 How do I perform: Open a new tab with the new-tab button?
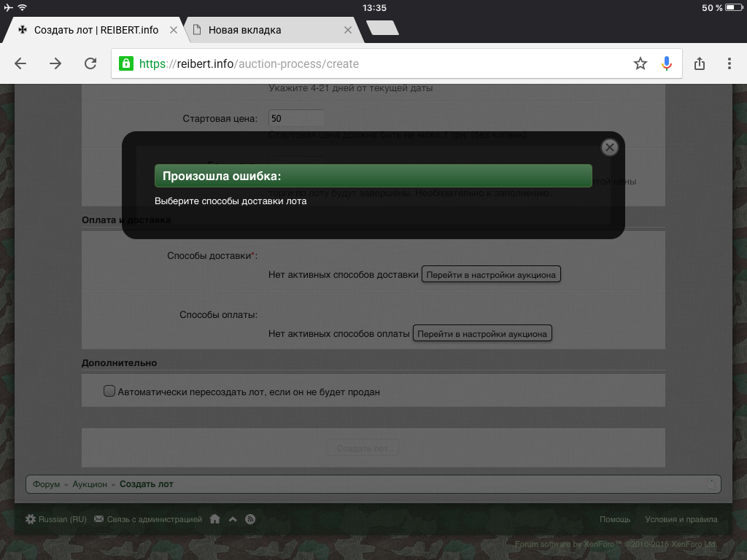click(382, 28)
